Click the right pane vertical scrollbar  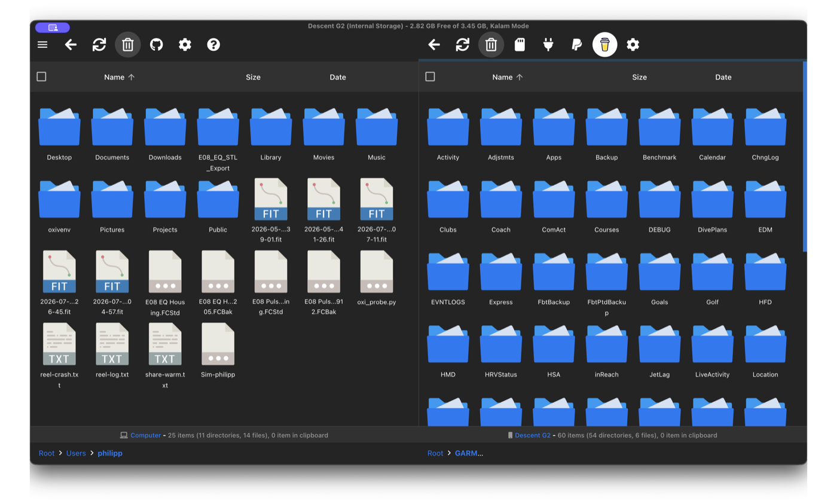click(805, 155)
